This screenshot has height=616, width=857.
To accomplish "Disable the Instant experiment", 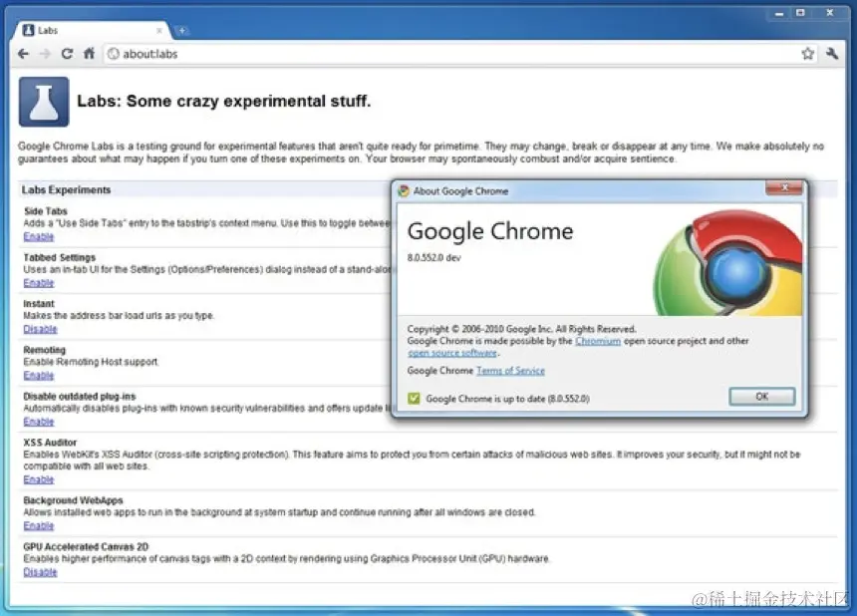I will (x=41, y=329).
